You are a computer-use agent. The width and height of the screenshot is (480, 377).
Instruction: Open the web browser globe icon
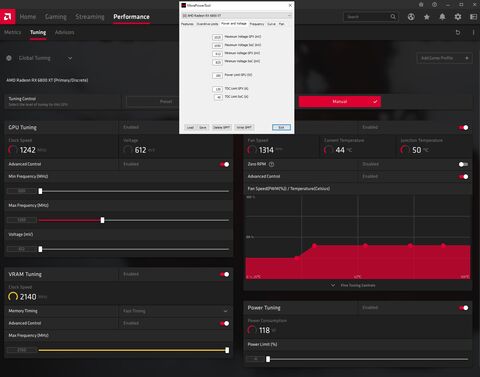point(411,17)
